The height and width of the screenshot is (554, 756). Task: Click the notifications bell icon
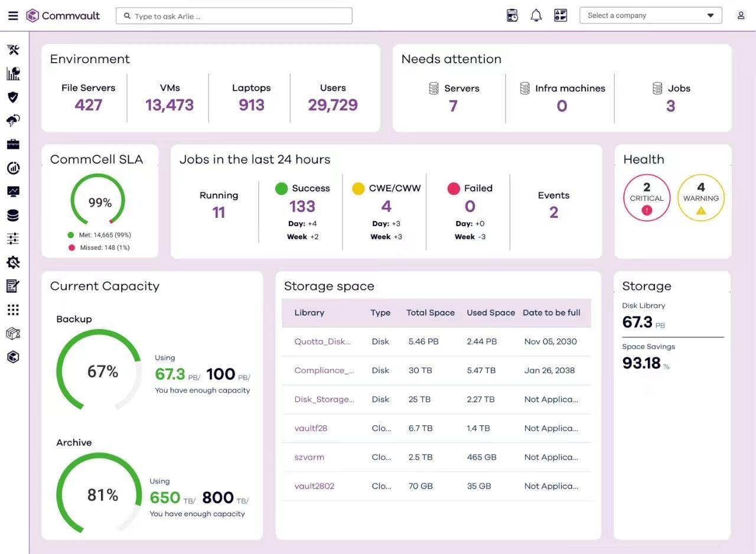pos(536,15)
